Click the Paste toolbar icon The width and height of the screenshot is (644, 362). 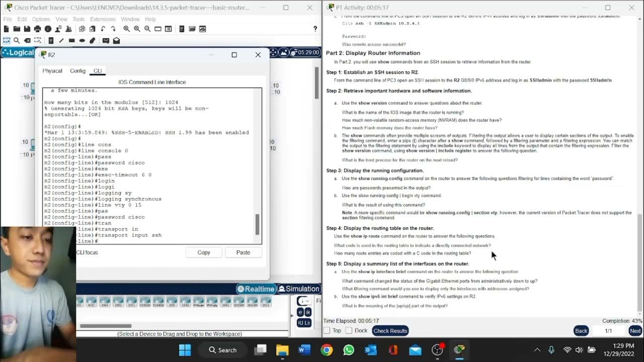92,29
